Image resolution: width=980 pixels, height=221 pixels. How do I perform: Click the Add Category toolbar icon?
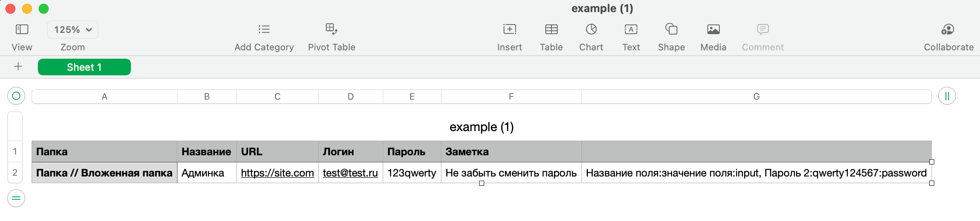[x=264, y=30]
